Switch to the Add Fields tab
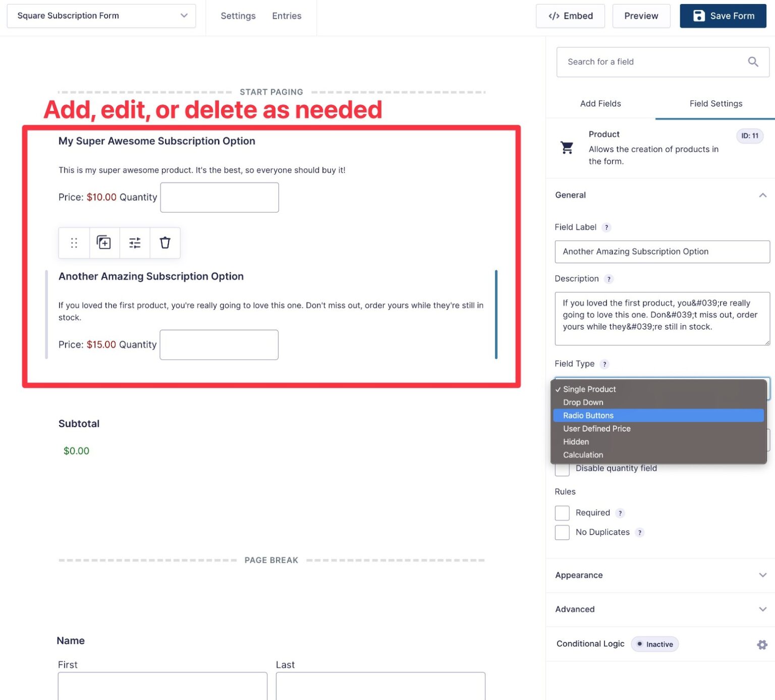 600,103
